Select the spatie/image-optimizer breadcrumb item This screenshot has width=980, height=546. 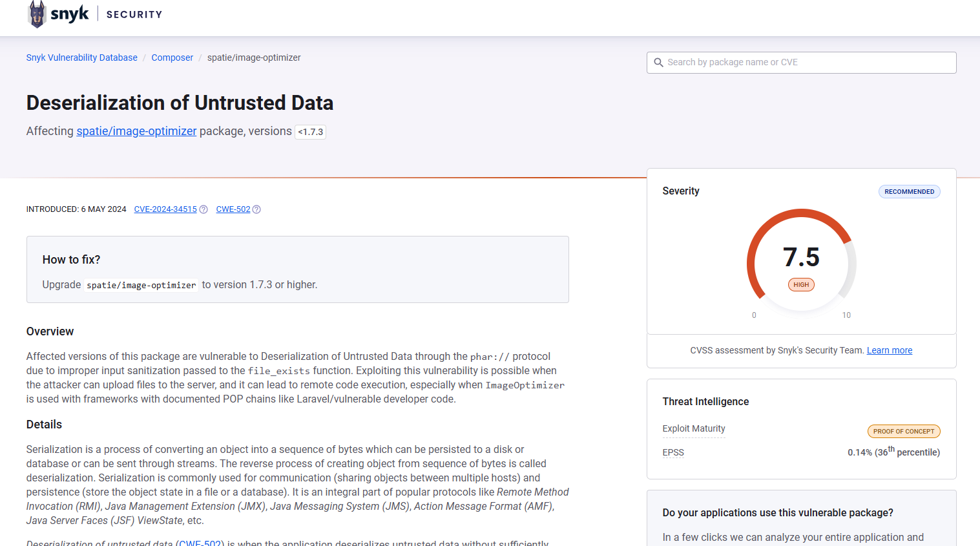tap(254, 58)
